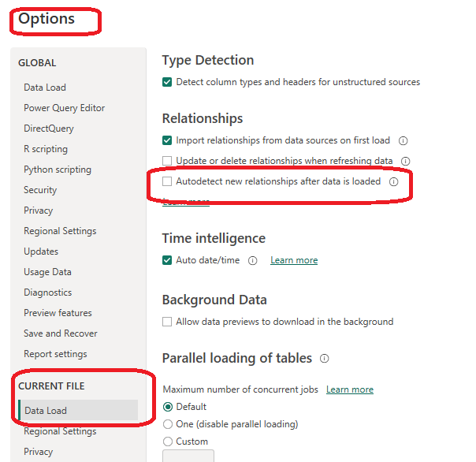Select Data Load under Current File
The width and height of the screenshot is (476, 462).
coord(46,411)
